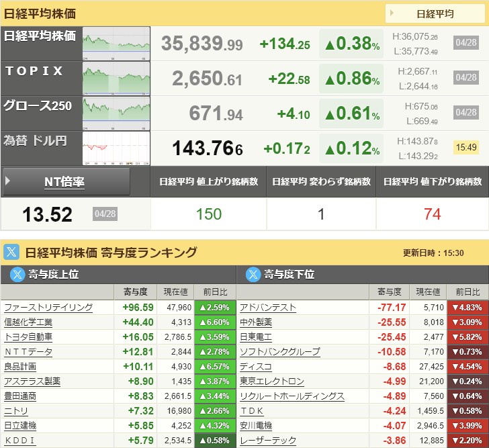Click the rising stocks count 150
The height and width of the screenshot is (448, 489).
click(209, 214)
